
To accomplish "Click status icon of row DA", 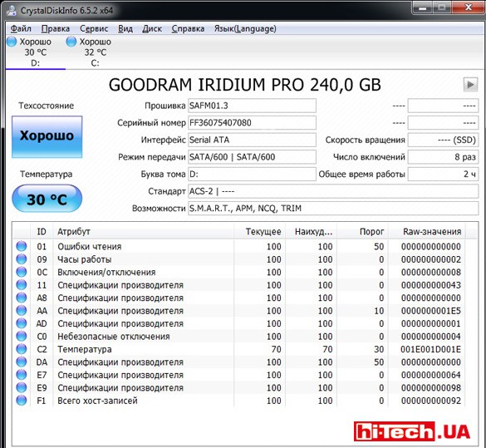I will tap(22, 362).
